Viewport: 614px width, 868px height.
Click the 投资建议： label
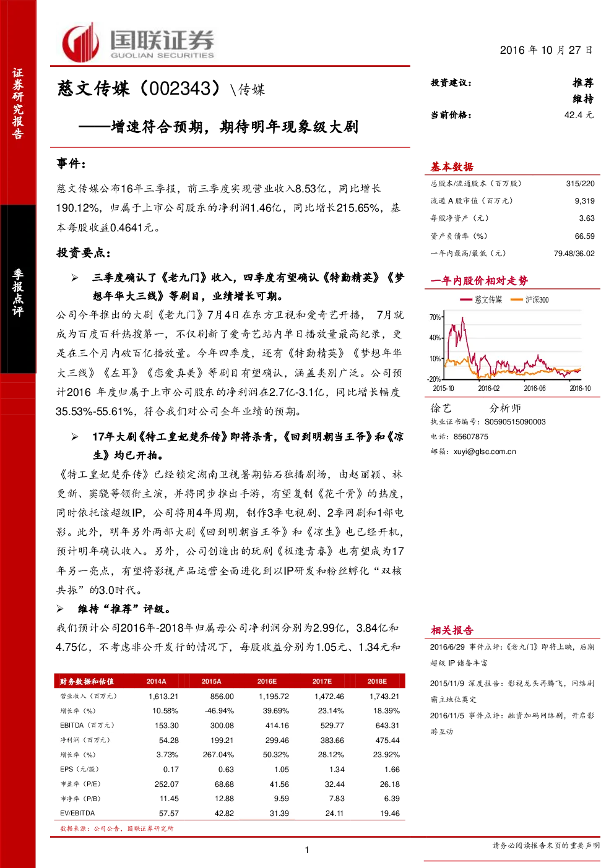coord(452,83)
